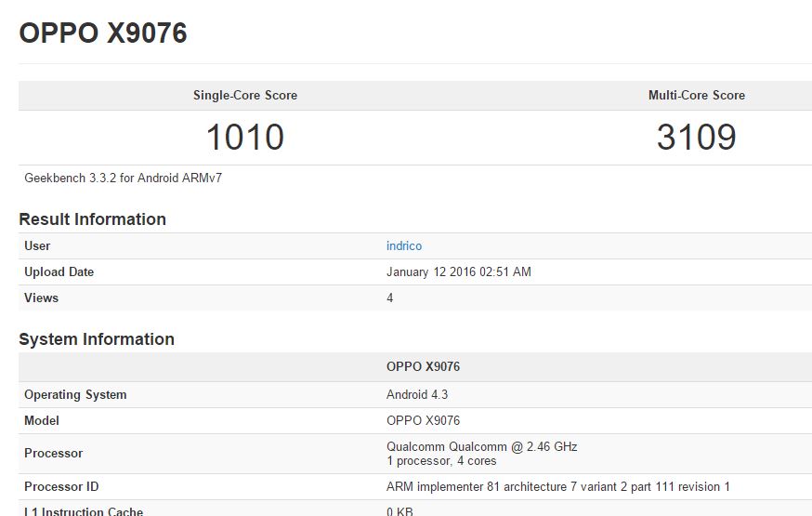Select the Multi-Core Score header
The width and height of the screenshot is (812, 516).
click(697, 96)
